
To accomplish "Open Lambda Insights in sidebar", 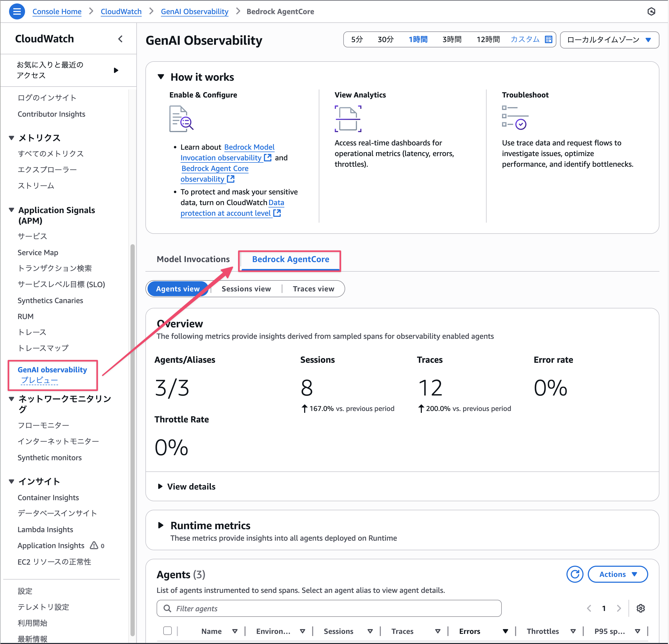I will [x=45, y=529].
